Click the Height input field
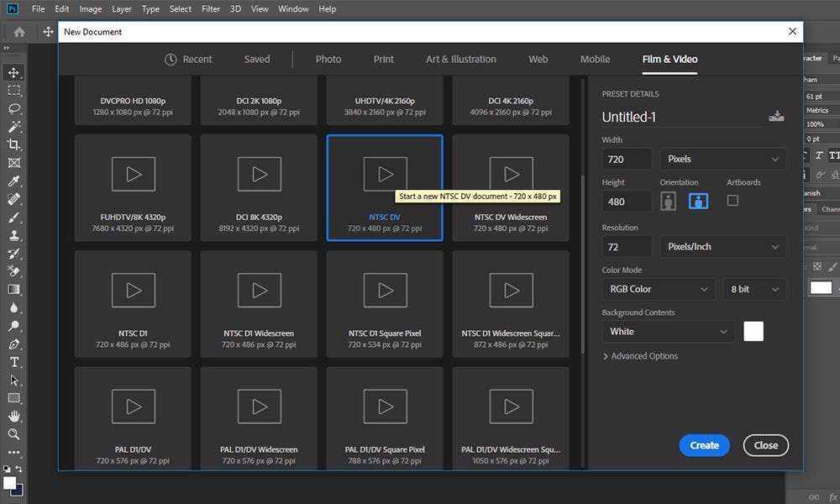Image resolution: width=840 pixels, height=504 pixels. point(627,202)
